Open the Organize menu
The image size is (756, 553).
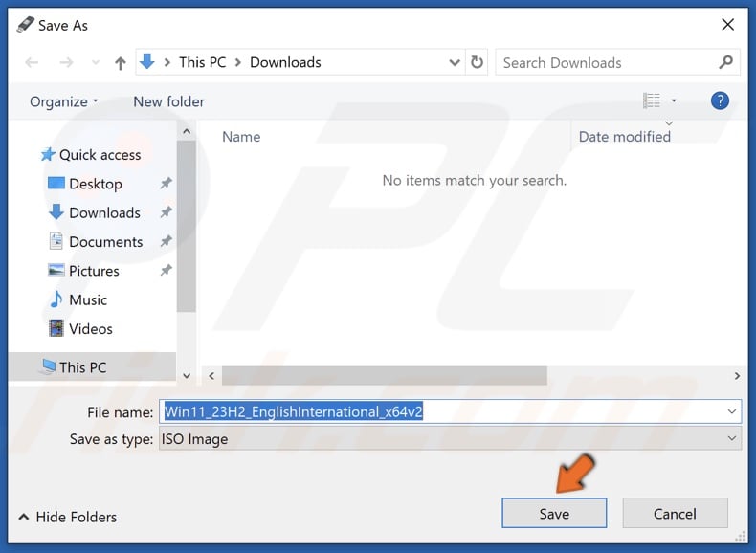[64, 101]
